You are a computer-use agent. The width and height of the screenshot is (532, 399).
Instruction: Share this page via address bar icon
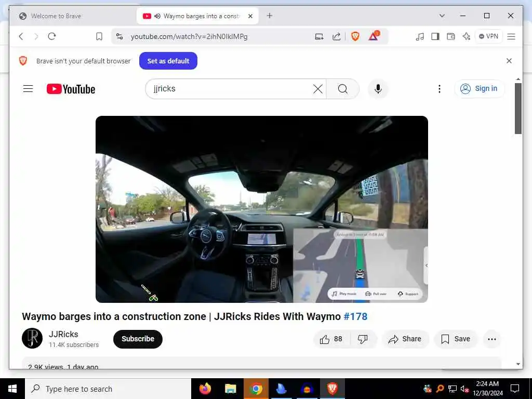pyautogui.click(x=336, y=36)
